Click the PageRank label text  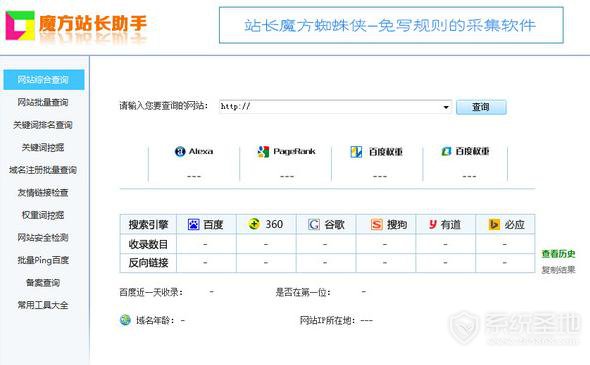[294, 151]
